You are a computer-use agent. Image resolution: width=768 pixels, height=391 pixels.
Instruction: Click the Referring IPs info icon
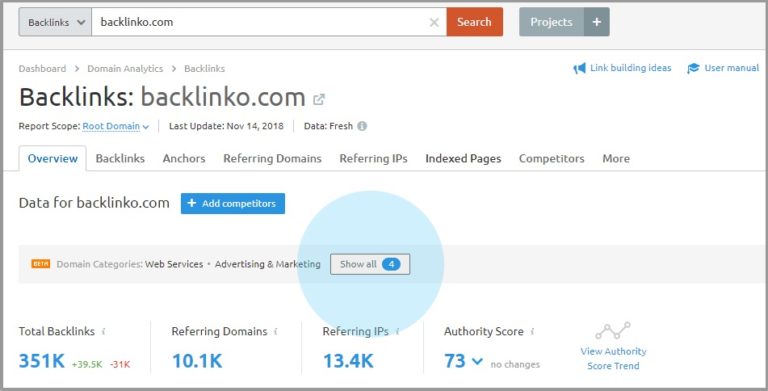tap(397, 332)
